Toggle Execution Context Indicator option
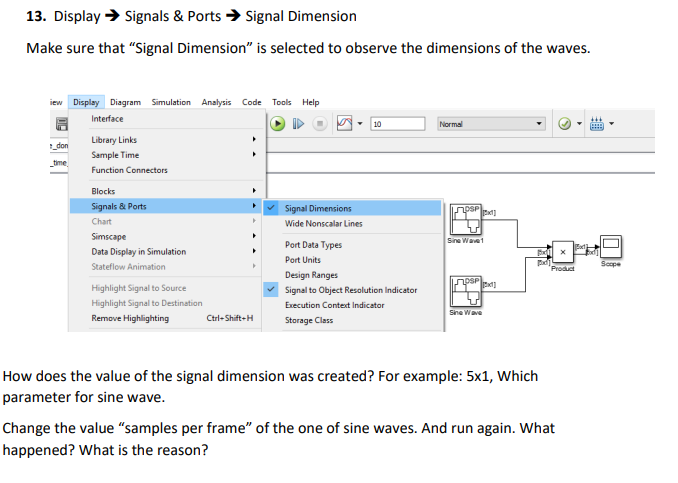 coord(352,305)
